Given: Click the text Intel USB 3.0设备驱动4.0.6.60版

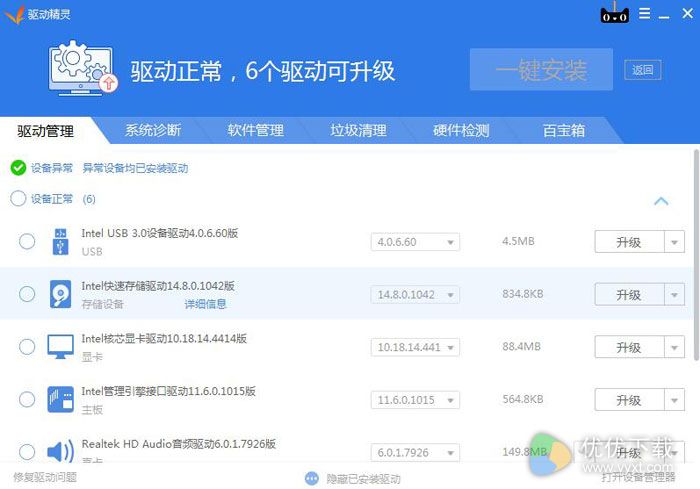Looking at the screenshot, I should click(x=160, y=233).
